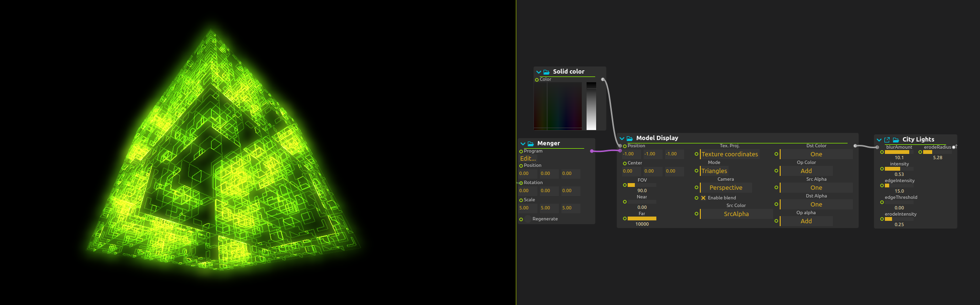Click Edit... under Menger Program
This screenshot has width=980, height=305.
tap(528, 159)
